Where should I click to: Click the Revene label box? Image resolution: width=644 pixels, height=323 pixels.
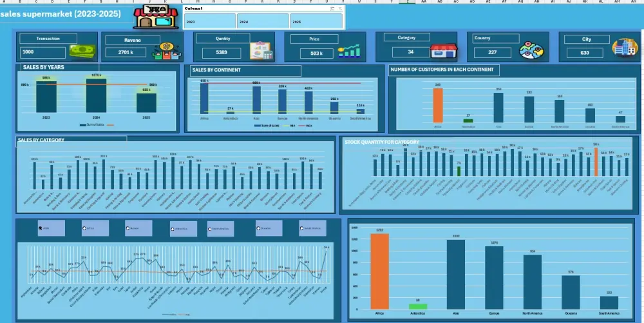click(133, 40)
